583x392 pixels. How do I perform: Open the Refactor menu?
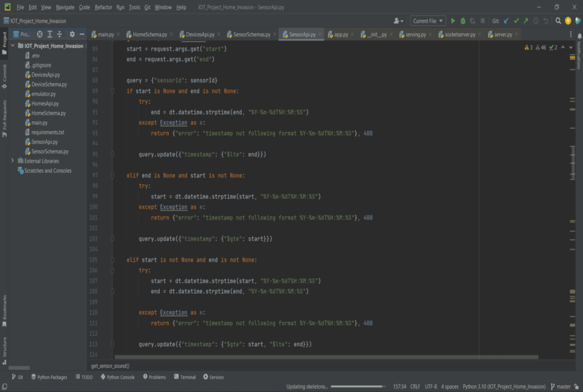[x=103, y=7]
